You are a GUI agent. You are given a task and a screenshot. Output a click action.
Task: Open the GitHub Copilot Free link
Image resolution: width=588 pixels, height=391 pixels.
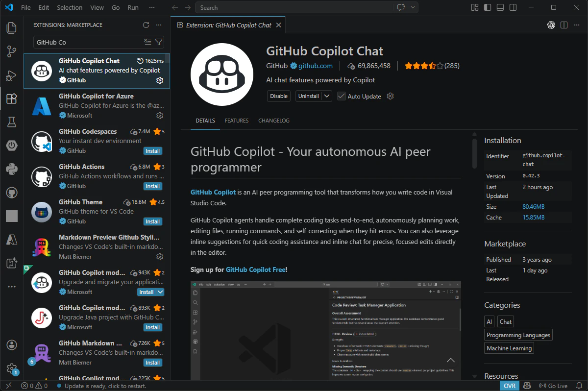click(255, 269)
